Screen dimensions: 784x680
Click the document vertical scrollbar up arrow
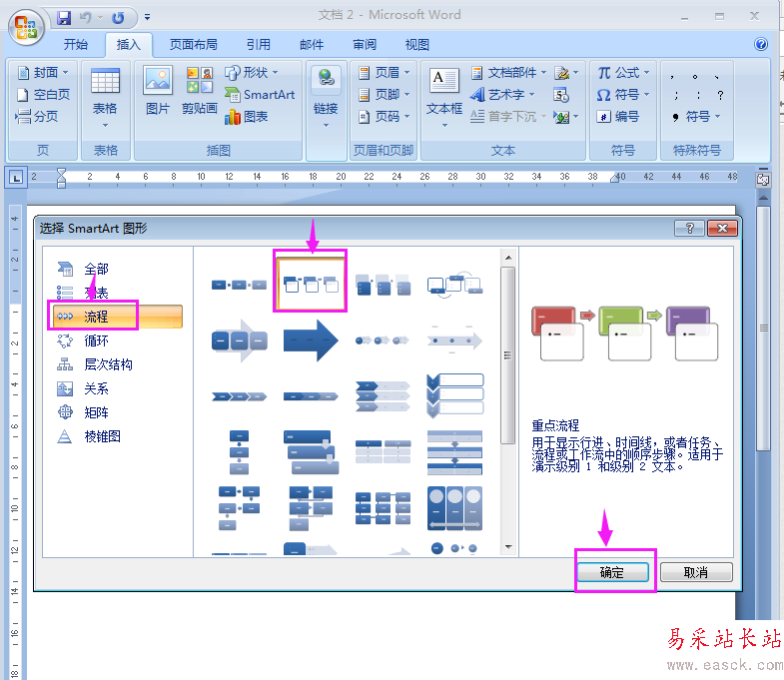coord(763,198)
